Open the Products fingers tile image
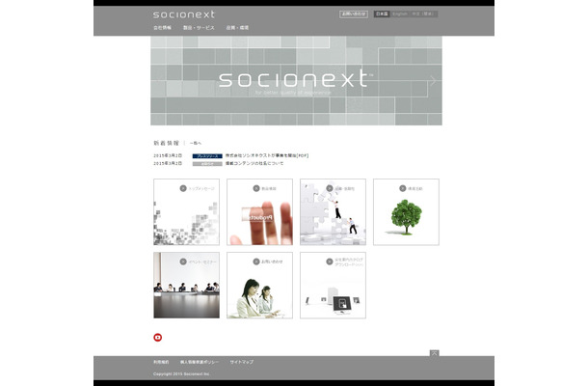The height and width of the screenshot is (386, 588). click(259, 212)
